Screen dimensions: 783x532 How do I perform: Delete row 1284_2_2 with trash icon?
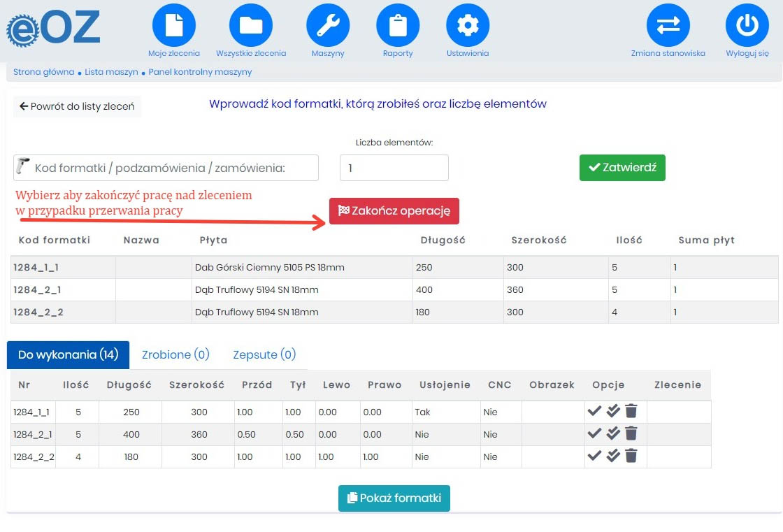[631, 456]
